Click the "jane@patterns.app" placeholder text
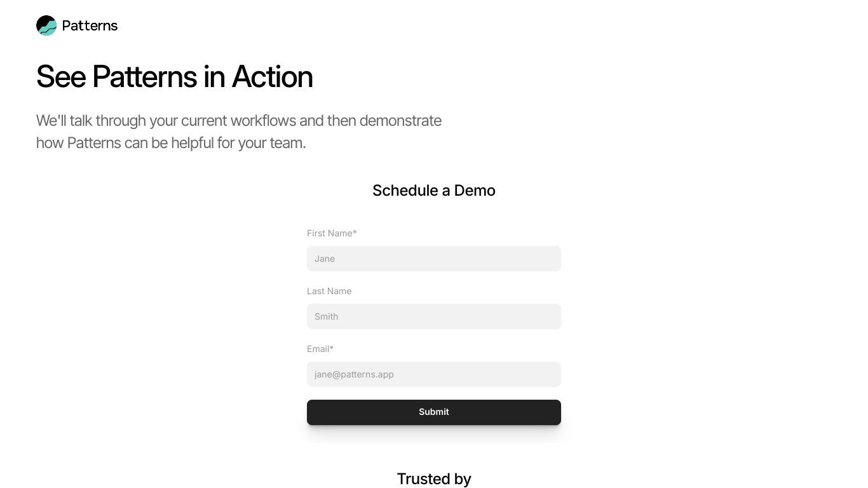 tap(354, 374)
